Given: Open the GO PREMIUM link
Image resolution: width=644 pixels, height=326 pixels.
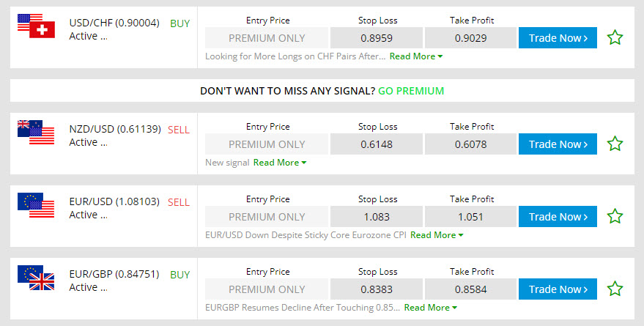Looking at the screenshot, I should point(411,91).
